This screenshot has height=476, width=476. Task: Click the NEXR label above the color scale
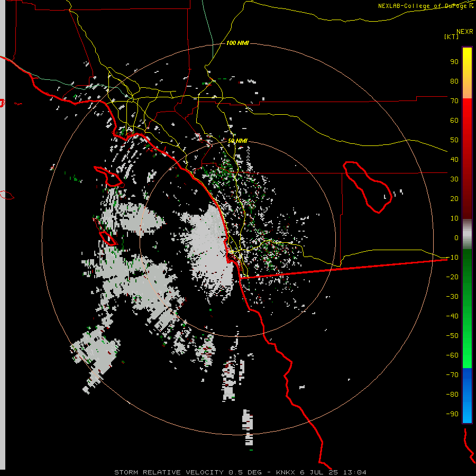pos(464,32)
